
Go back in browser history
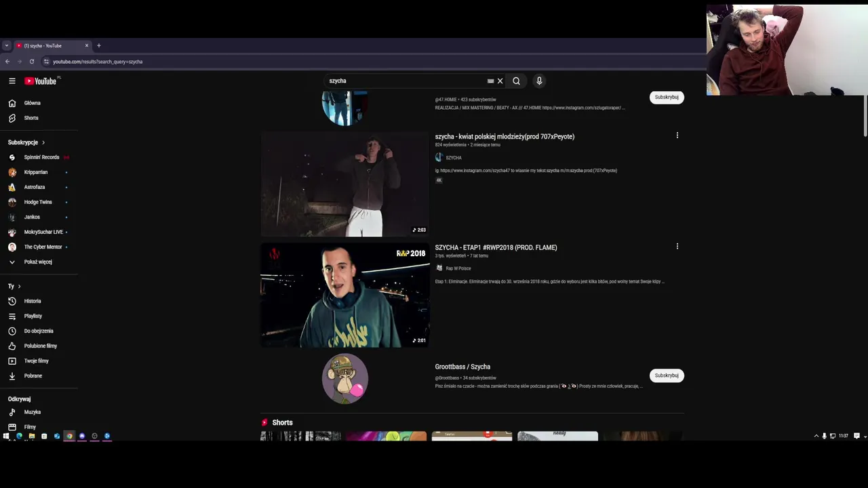click(7, 62)
